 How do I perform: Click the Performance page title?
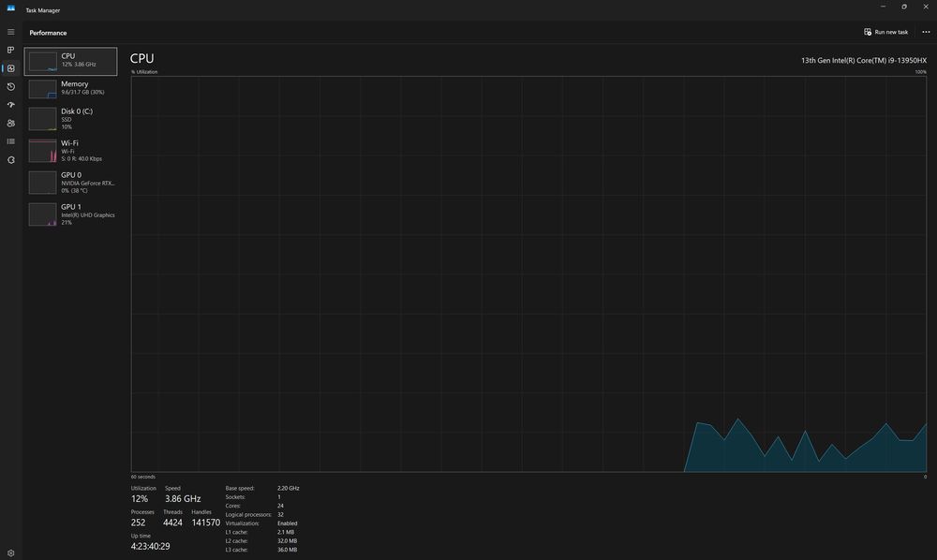(48, 33)
